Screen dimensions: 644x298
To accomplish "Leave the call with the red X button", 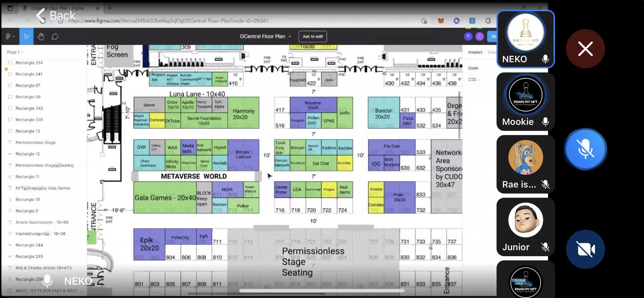I will click(x=586, y=49).
